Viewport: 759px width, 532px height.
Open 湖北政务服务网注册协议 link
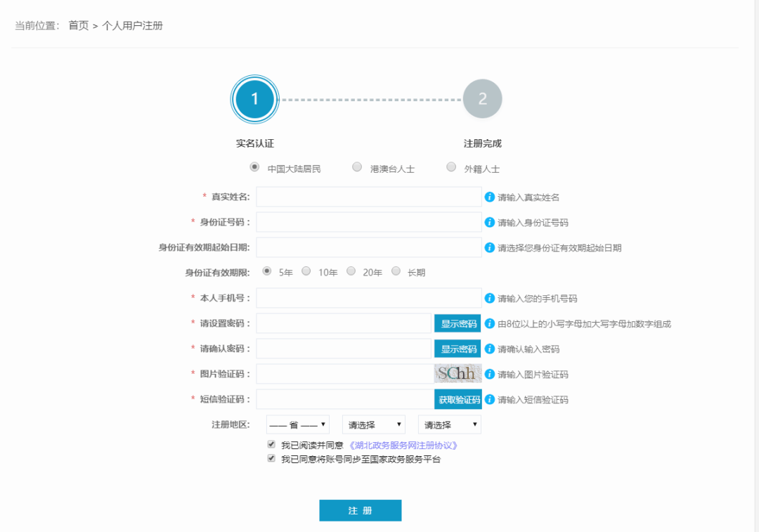click(x=403, y=446)
